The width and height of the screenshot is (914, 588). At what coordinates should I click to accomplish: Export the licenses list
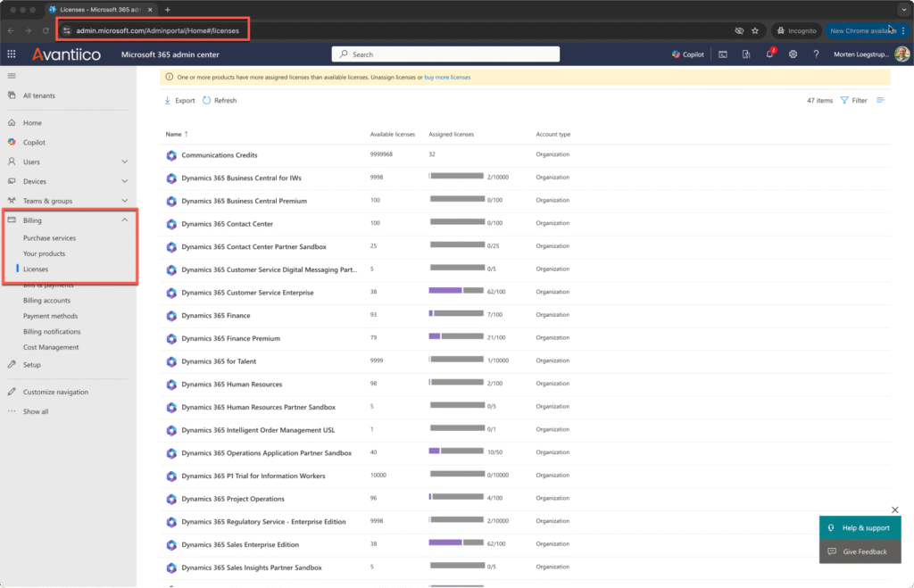coord(179,100)
